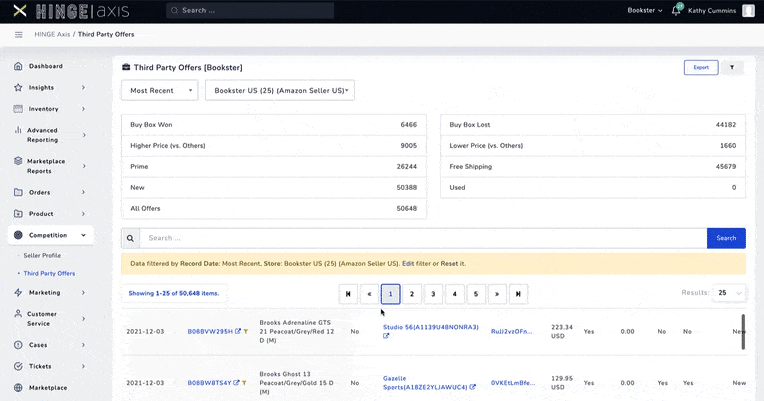The width and height of the screenshot is (764, 401).
Task: Open Seller Profile submenu item
Action: click(x=42, y=255)
